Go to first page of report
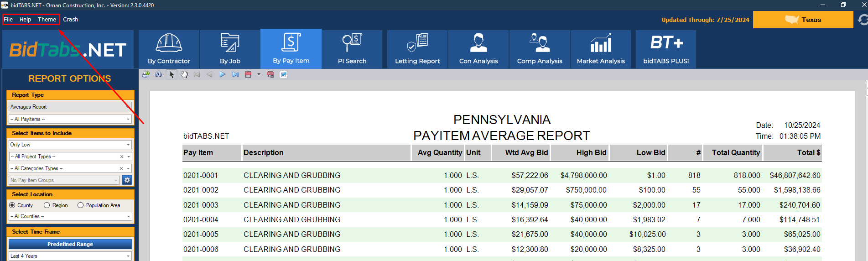 click(x=197, y=74)
